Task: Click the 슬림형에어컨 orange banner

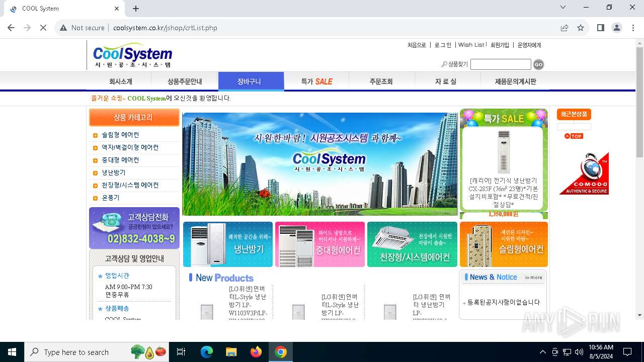Action: point(504,244)
